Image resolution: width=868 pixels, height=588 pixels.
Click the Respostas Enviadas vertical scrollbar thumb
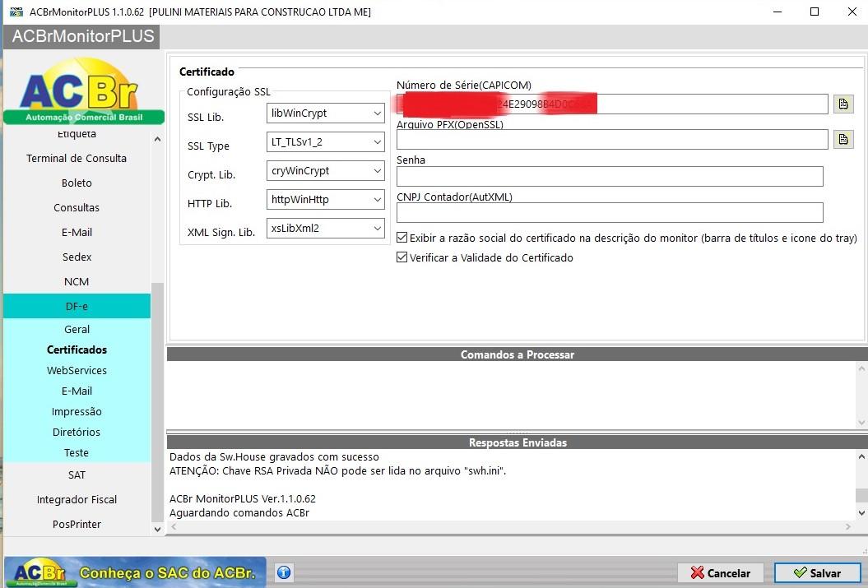(x=861, y=495)
